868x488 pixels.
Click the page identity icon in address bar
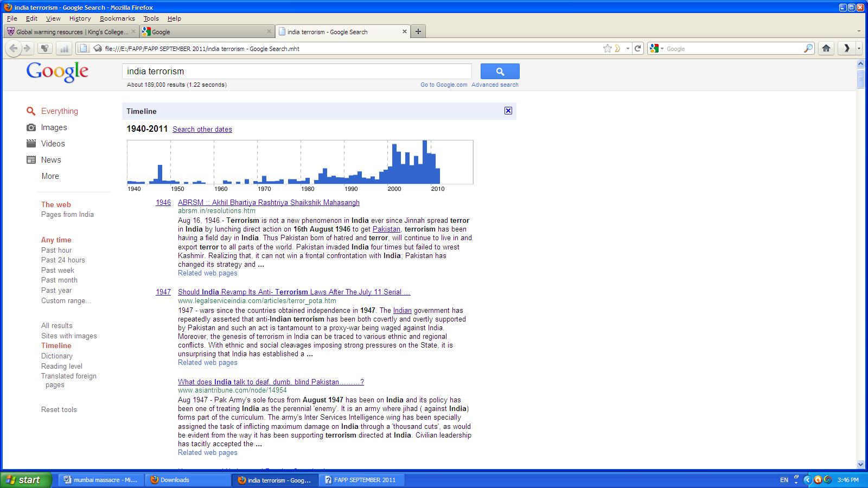(x=84, y=48)
